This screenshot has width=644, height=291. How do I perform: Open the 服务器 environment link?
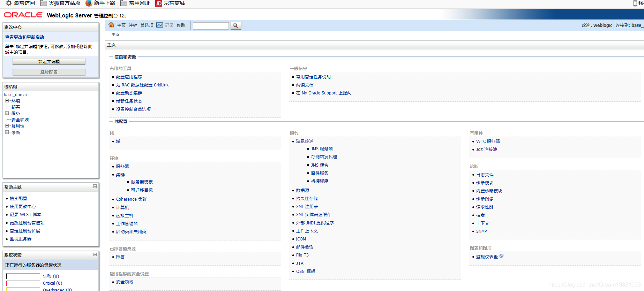point(122,166)
